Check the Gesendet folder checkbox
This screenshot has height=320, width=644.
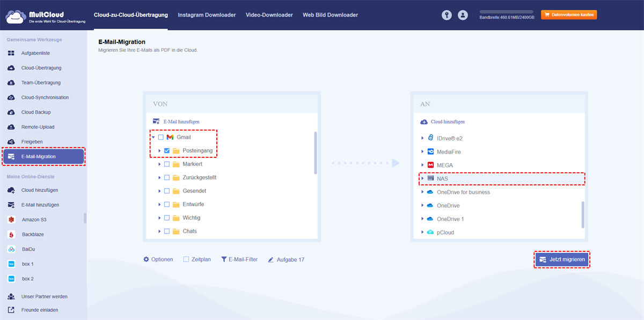(167, 191)
